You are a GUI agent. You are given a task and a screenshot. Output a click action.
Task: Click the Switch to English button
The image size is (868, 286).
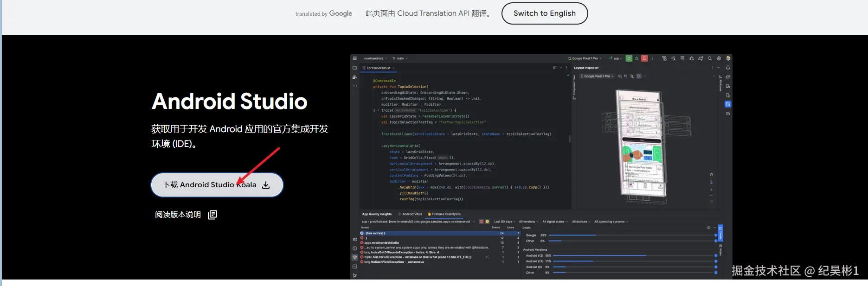click(545, 13)
